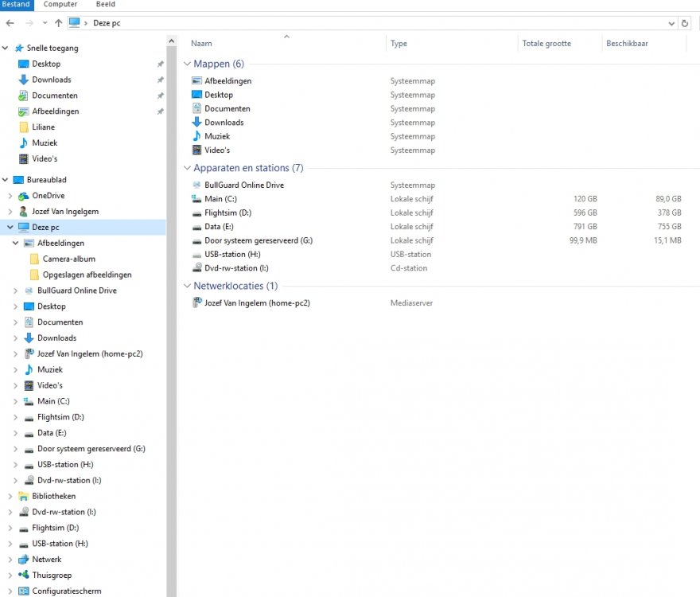Collapse the Apparaten en stations group
The height and width of the screenshot is (597, 700).
pos(187,168)
